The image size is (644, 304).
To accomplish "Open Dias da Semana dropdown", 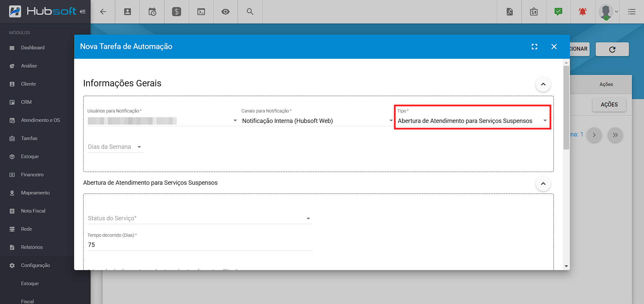I will pos(115,147).
